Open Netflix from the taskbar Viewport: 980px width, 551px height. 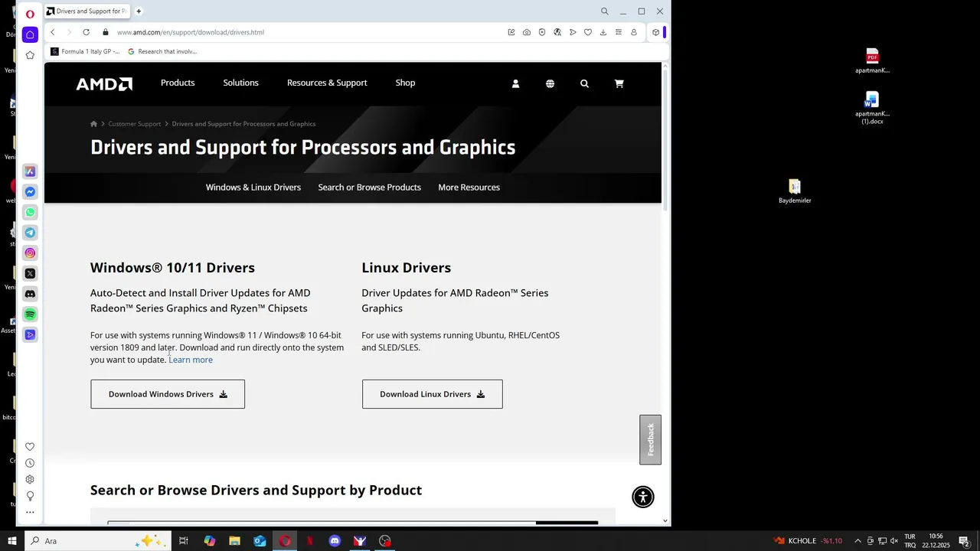310,541
